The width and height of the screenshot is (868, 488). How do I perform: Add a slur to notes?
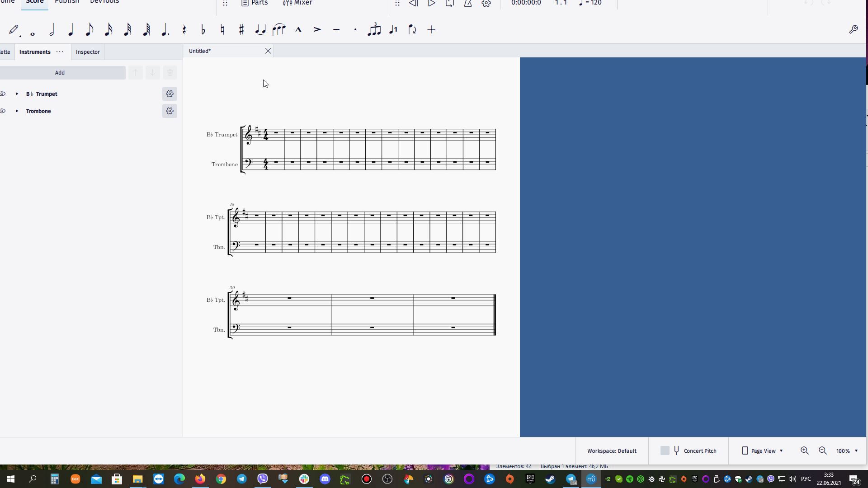click(x=279, y=30)
